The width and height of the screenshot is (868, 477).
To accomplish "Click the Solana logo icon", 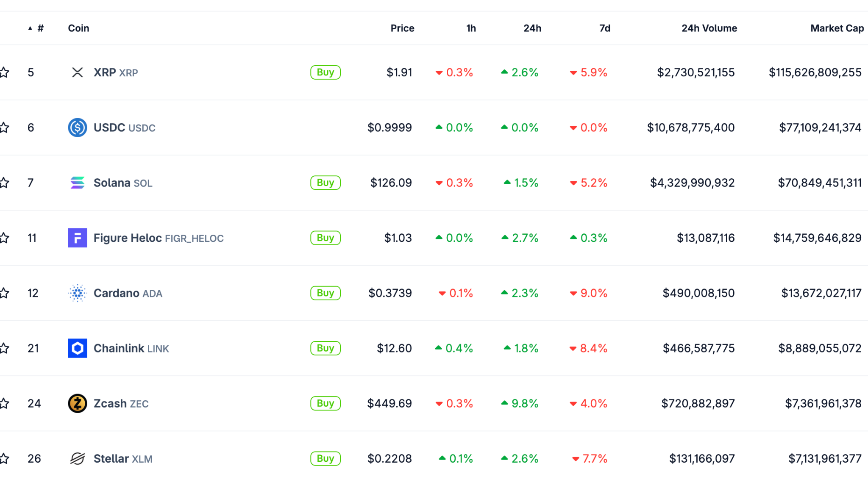I will 77,183.
